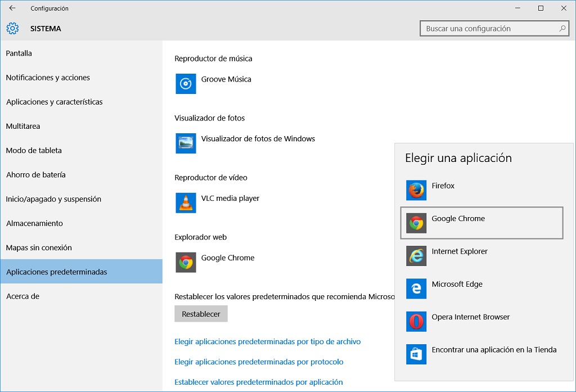Maximize the Configuración window
This screenshot has height=392, width=576.
tap(541, 8)
